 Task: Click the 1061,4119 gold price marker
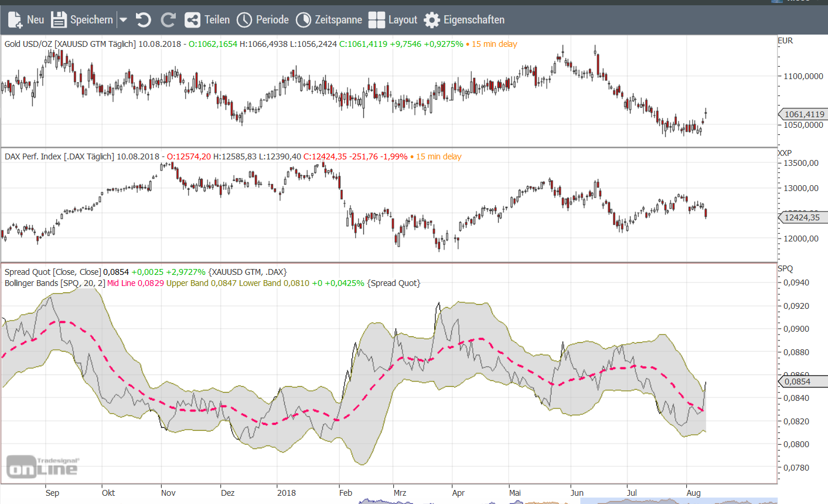(x=803, y=114)
